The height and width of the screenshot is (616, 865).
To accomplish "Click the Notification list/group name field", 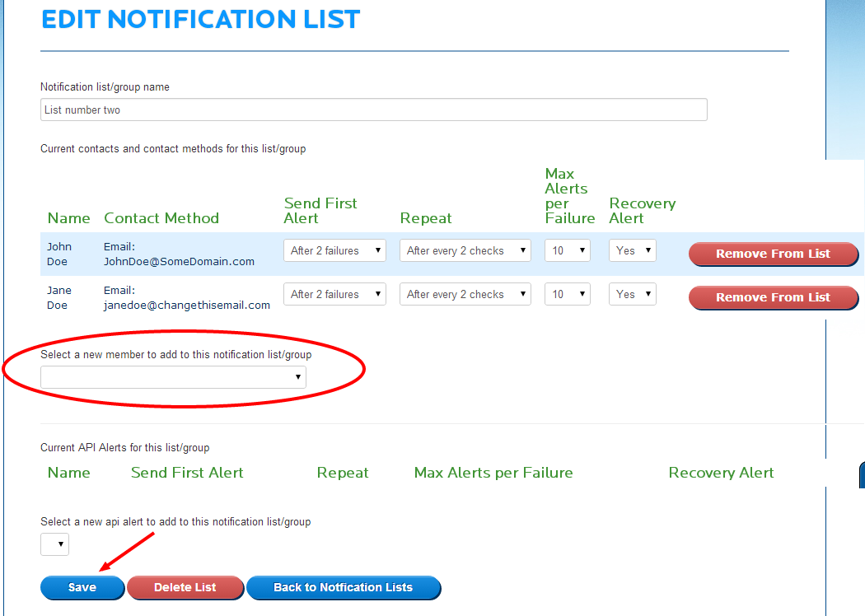I will pos(373,110).
